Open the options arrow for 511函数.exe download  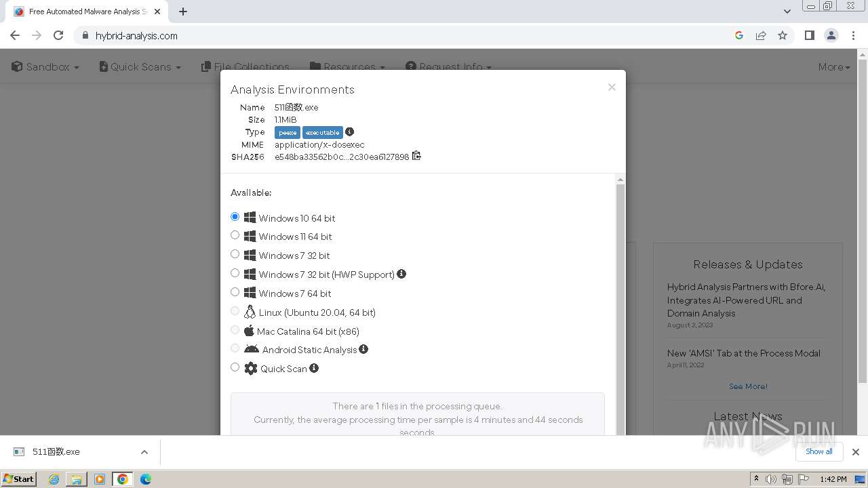144,452
